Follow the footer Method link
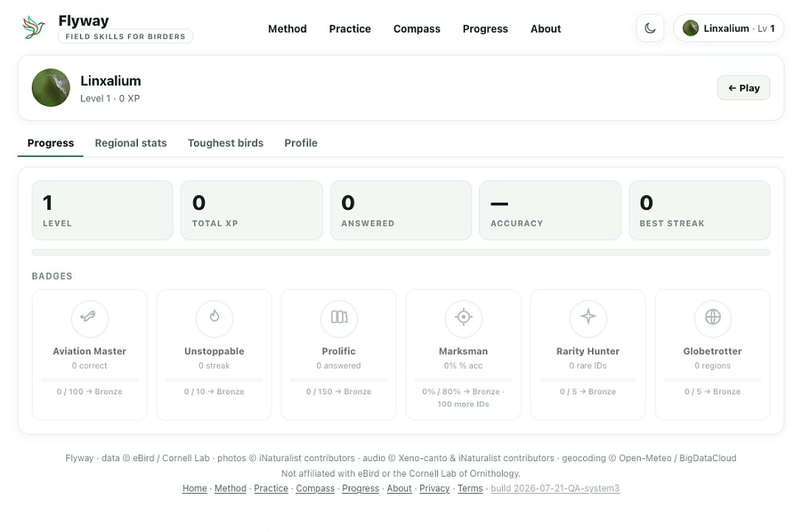811x532 pixels. pyautogui.click(x=230, y=488)
